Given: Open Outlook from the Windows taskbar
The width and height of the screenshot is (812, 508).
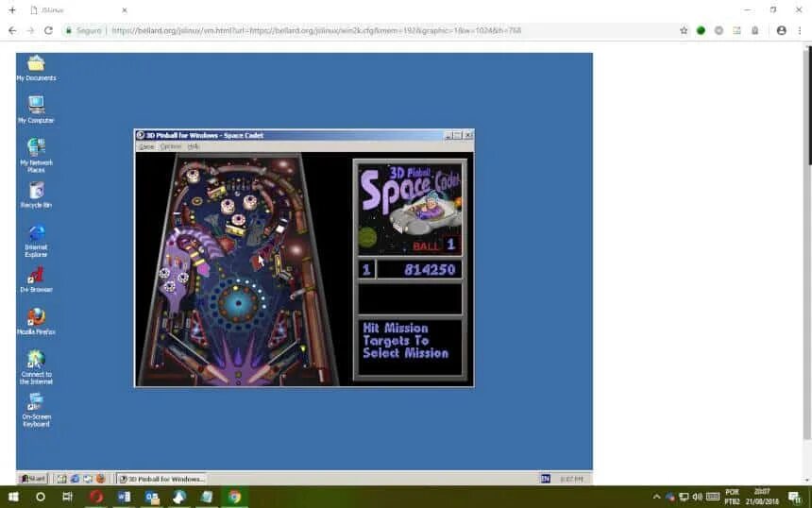Looking at the screenshot, I should point(152,497).
